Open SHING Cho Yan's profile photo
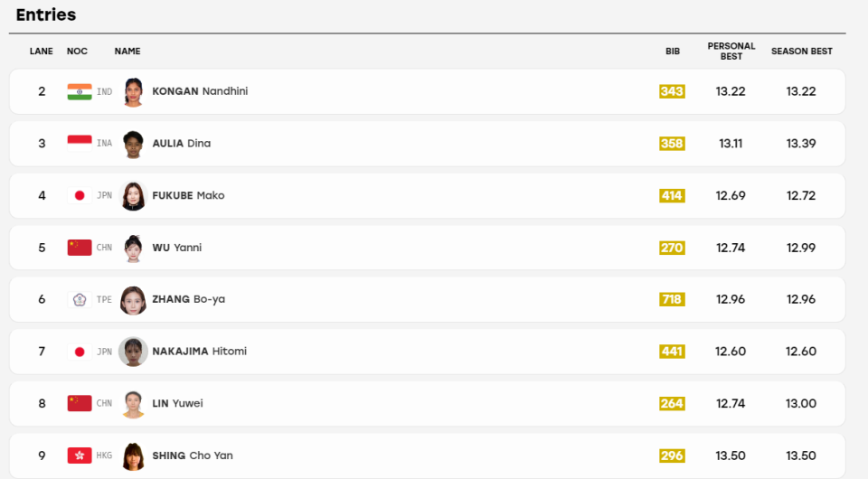The image size is (868, 479). 133,456
